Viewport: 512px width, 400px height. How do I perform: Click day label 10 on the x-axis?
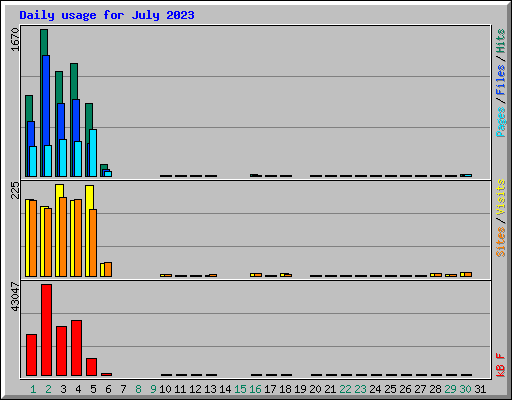pos(165,389)
